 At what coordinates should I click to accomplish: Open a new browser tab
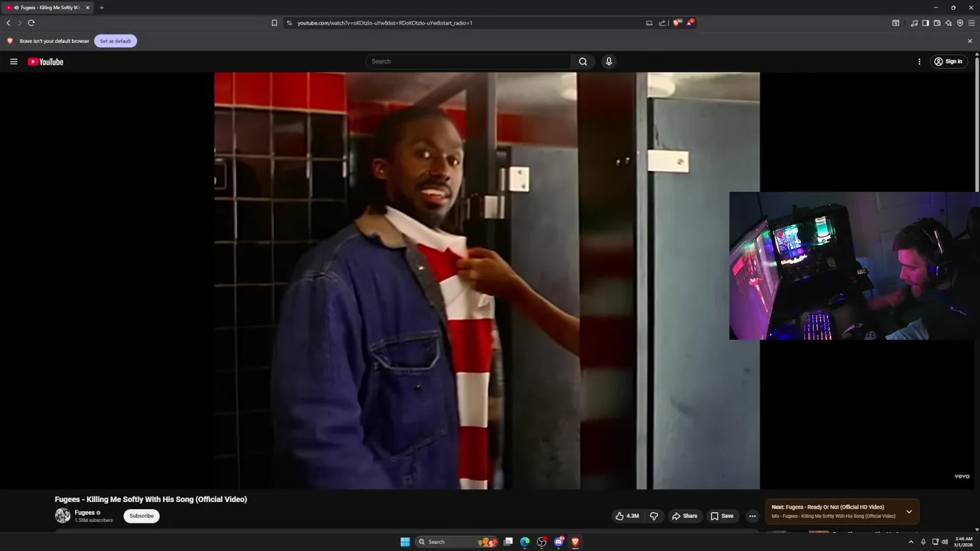point(101,8)
